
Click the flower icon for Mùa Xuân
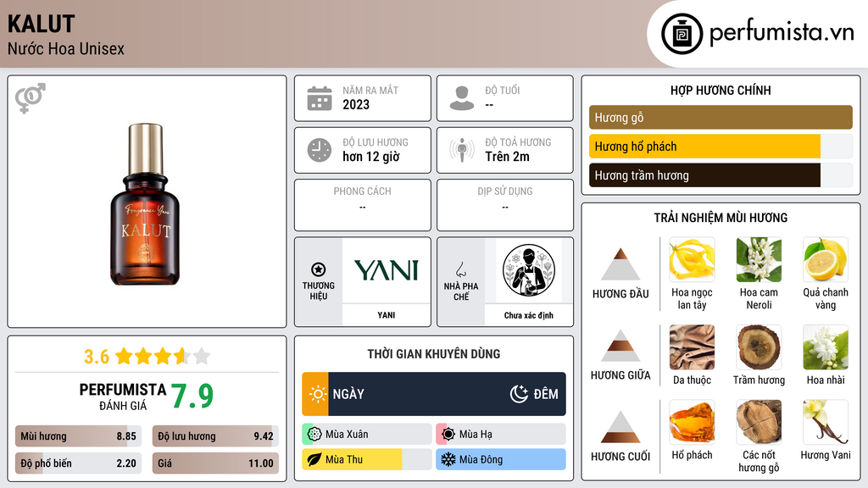[x=314, y=435]
